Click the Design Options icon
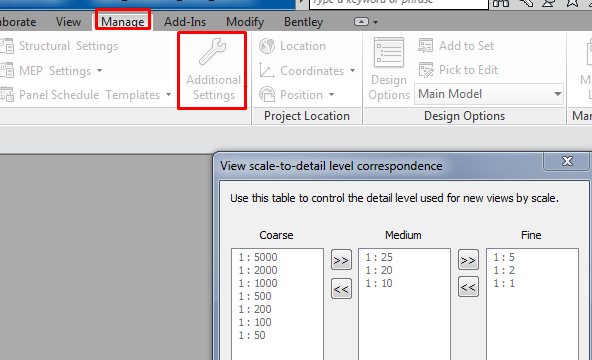The width and height of the screenshot is (592, 360). click(389, 52)
